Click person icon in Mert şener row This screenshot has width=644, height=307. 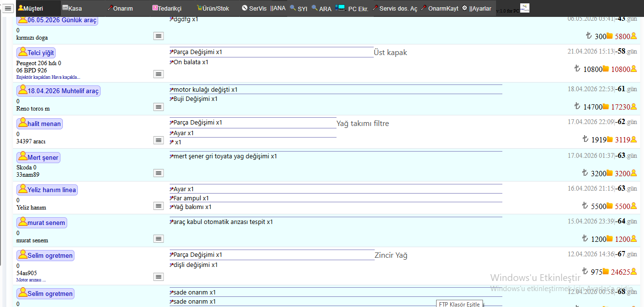634,173
